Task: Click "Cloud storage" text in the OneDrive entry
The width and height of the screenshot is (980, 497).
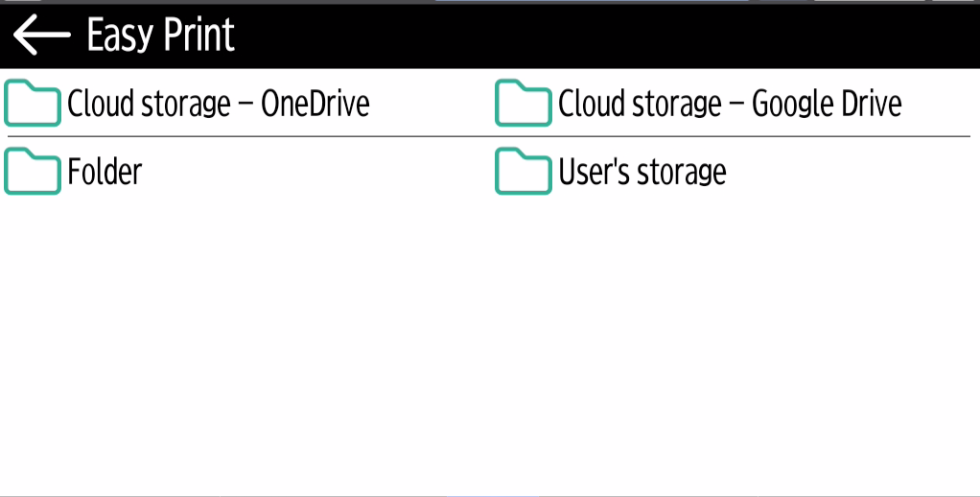Action: tap(149, 104)
